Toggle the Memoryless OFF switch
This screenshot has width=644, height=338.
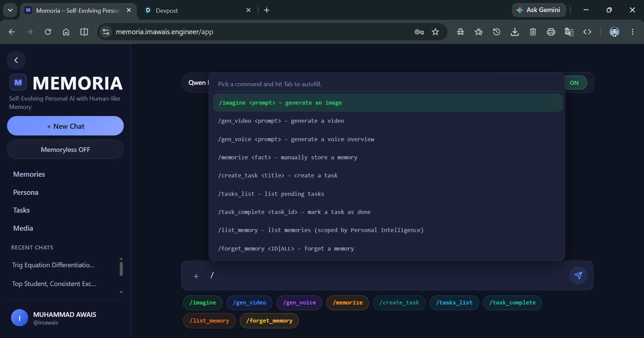(x=65, y=150)
